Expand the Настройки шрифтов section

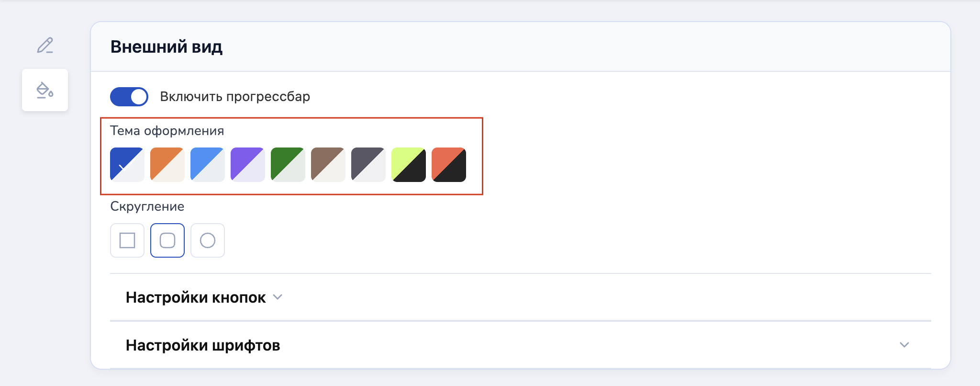click(203, 345)
